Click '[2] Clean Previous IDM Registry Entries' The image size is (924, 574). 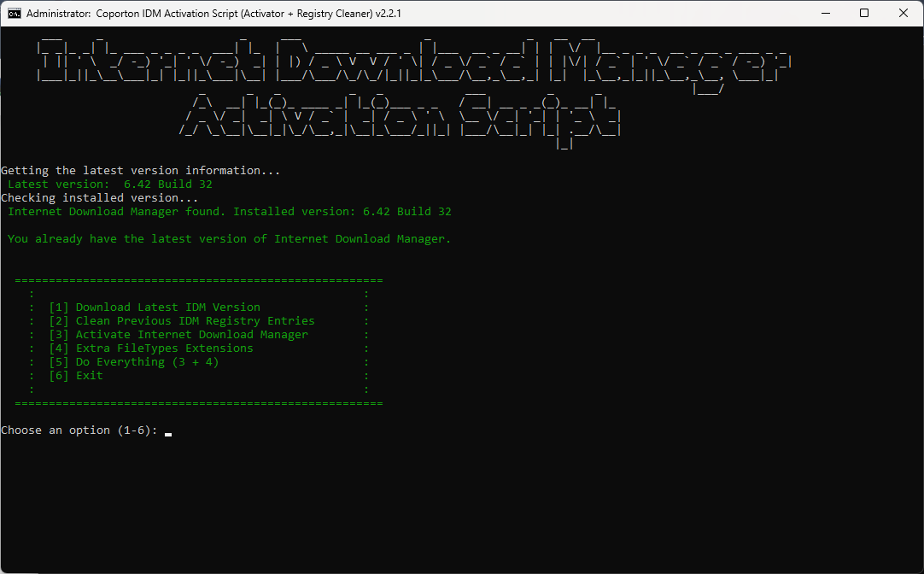pyautogui.click(x=182, y=320)
